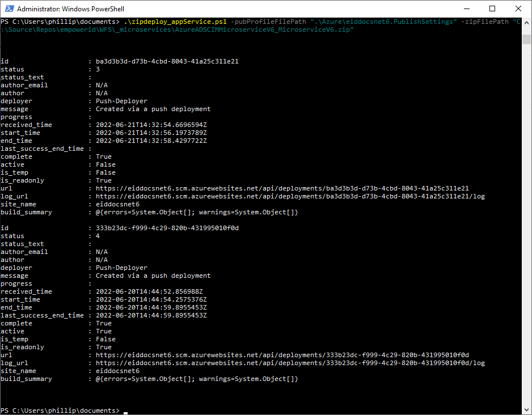Click the PowerShell icon in title bar
532x415 pixels.
click(x=9, y=9)
